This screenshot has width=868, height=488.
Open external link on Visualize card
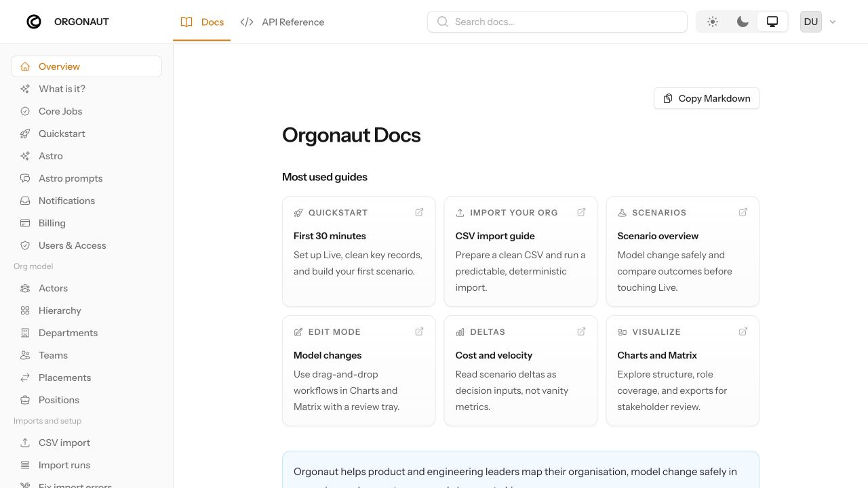coord(743,331)
